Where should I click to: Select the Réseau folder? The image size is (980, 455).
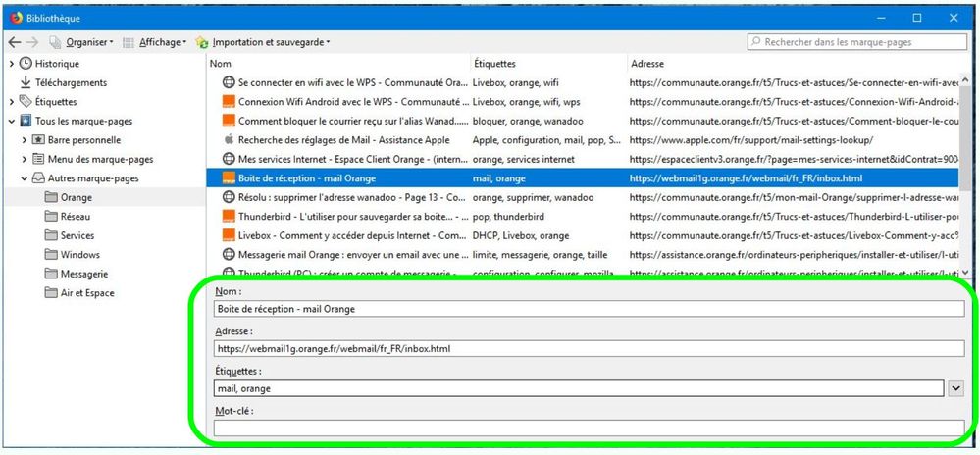(75, 217)
